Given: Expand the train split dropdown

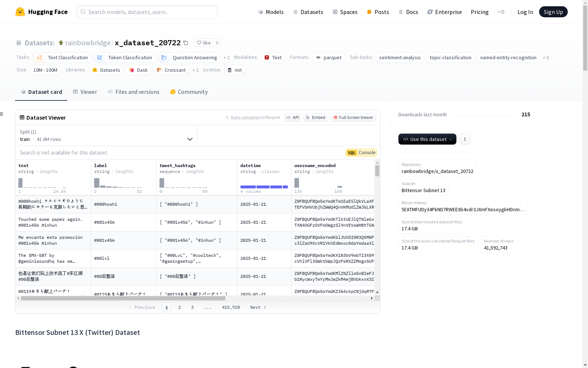Looking at the screenshot, I should coord(106,135).
